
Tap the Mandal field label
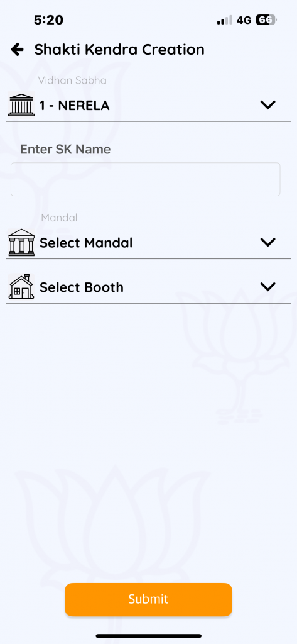[x=59, y=218]
